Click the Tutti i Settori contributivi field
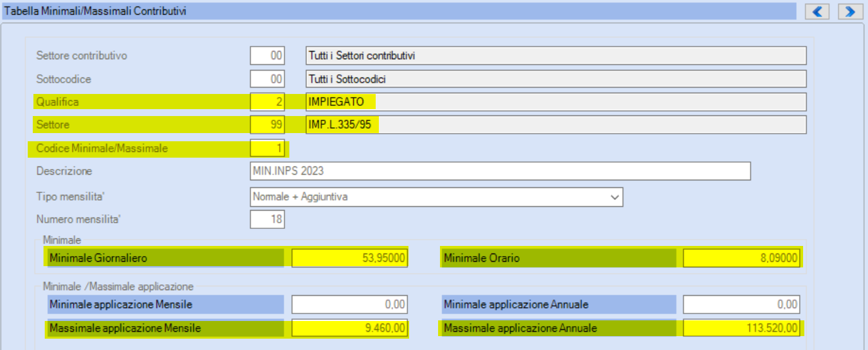Screen dimensions: 868x350 coord(555,55)
